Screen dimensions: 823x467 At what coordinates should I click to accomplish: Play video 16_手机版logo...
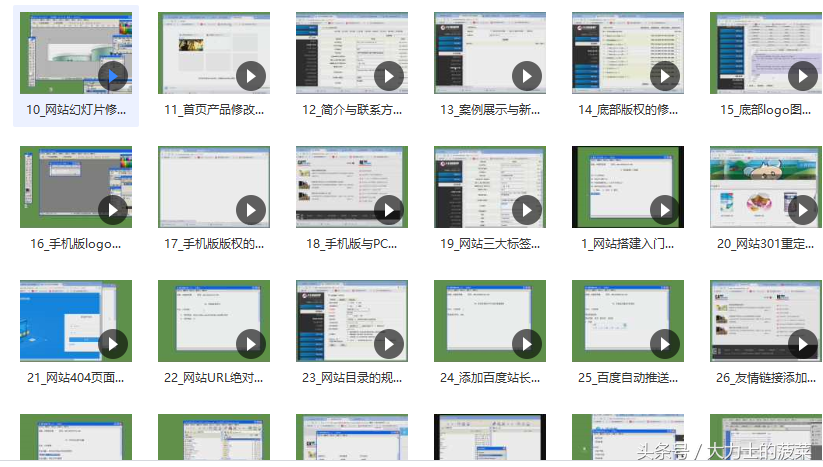tap(113, 210)
